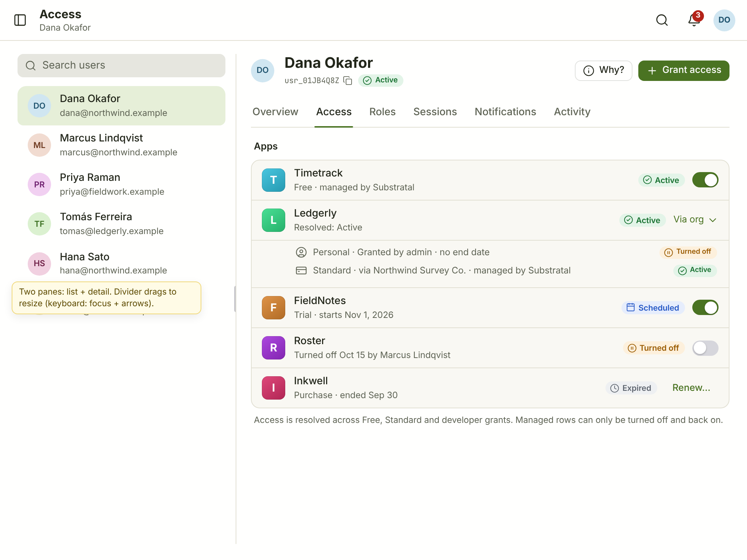Screen dimensions: 747x560
Task: Select Dana Okafor in user list
Action: coord(121,106)
